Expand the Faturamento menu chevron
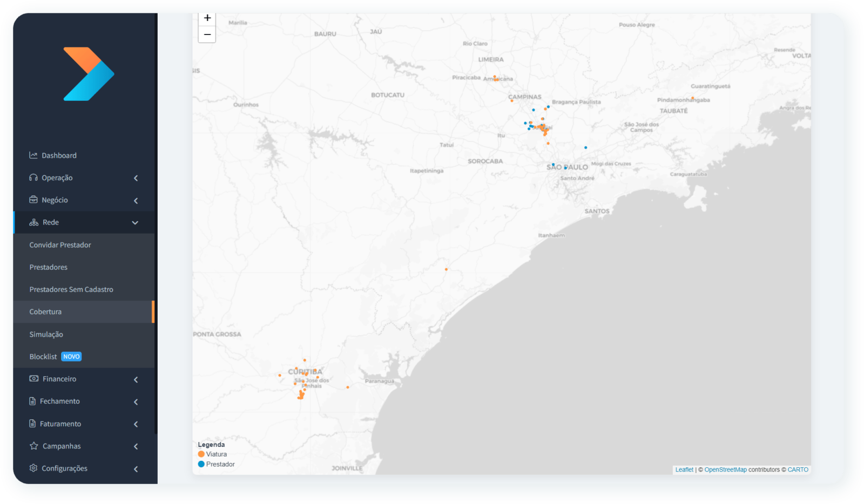Image resolution: width=864 pixels, height=504 pixels. coord(136,424)
